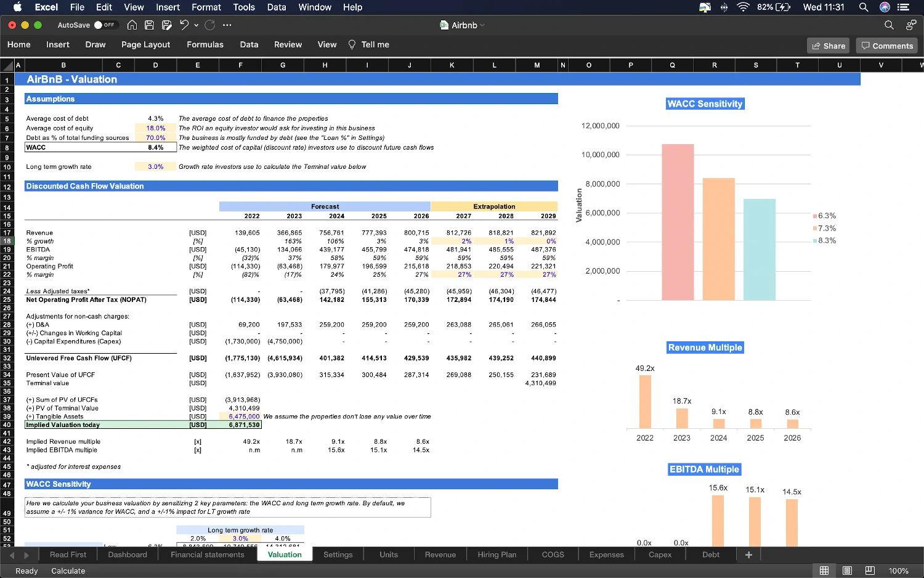Select the Draw ribbon tab
This screenshot has width=924, height=578.
(95, 44)
